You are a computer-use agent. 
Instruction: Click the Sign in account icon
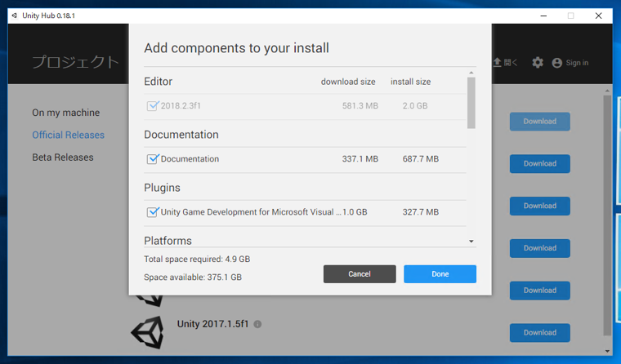point(556,63)
